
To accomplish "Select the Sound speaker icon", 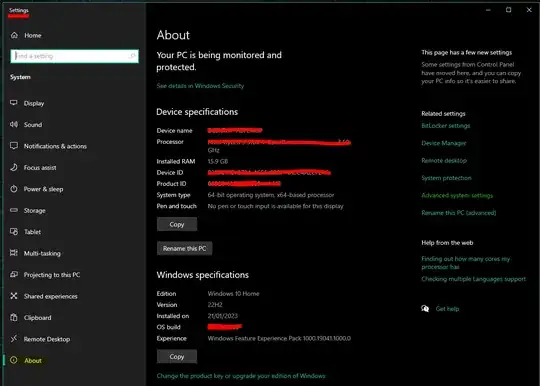I will (x=14, y=124).
